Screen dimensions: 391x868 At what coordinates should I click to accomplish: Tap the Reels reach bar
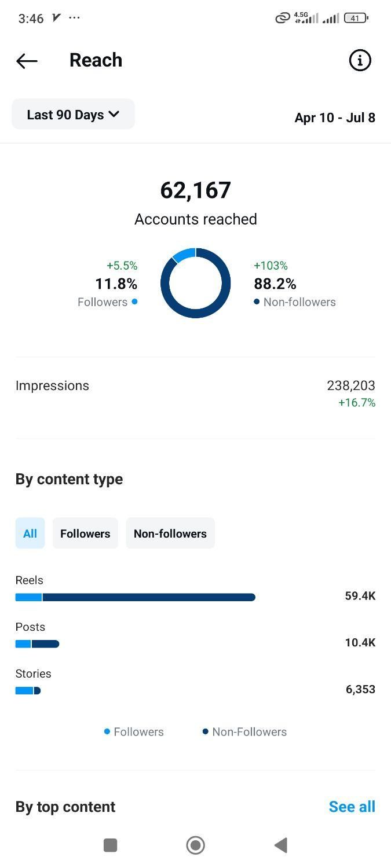tap(136, 597)
